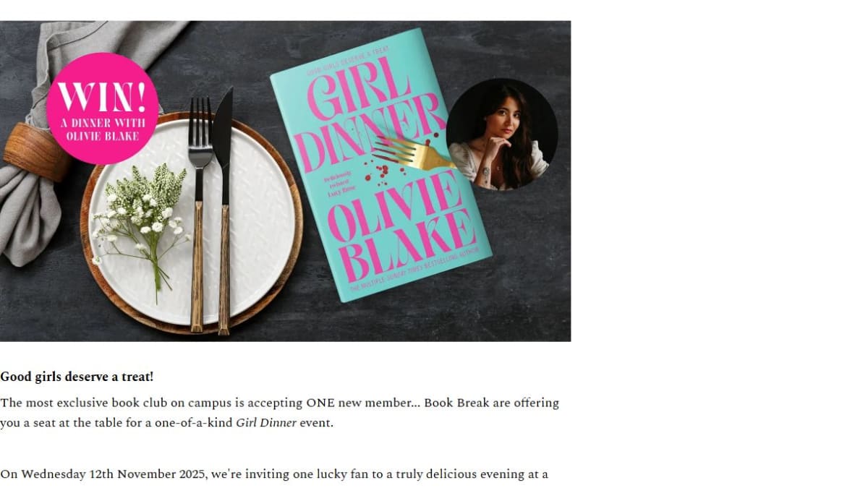This screenshot has width=868, height=488.
Task: Click the wooden napkin ring
Action: point(36,151)
